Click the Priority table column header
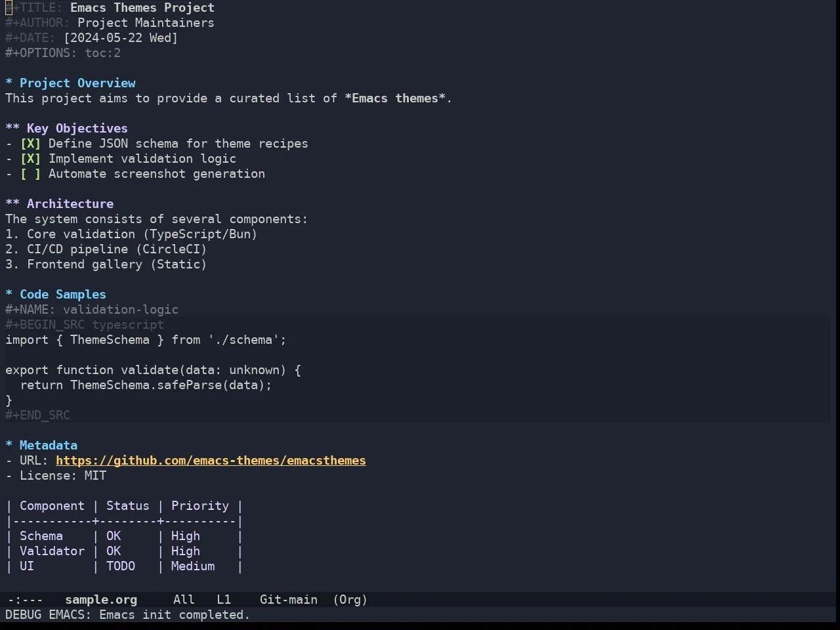This screenshot has height=630, width=840. [x=200, y=506]
